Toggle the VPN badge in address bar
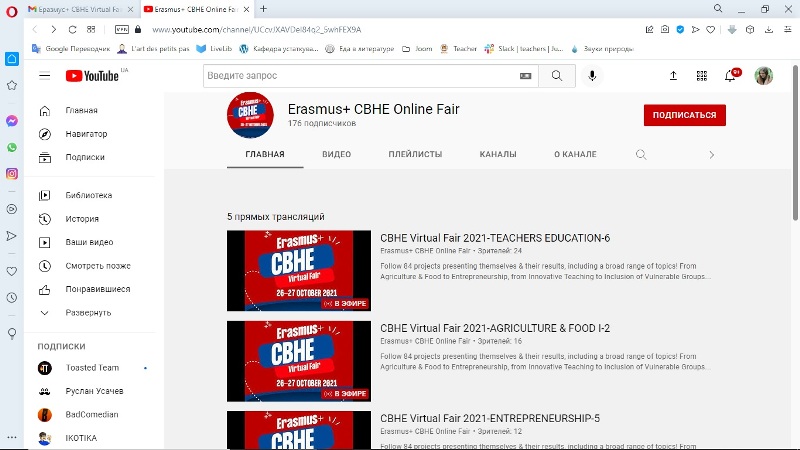The image size is (800, 450). click(x=121, y=30)
